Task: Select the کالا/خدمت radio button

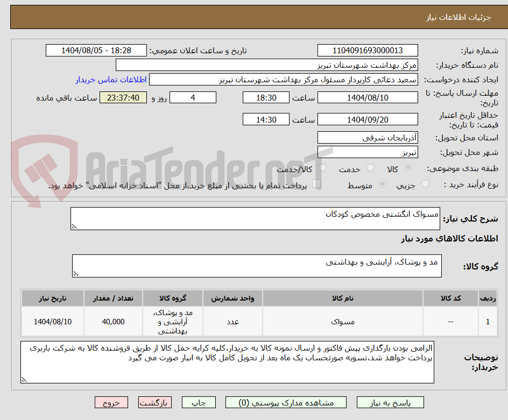Action: pyautogui.click(x=322, y=167)
